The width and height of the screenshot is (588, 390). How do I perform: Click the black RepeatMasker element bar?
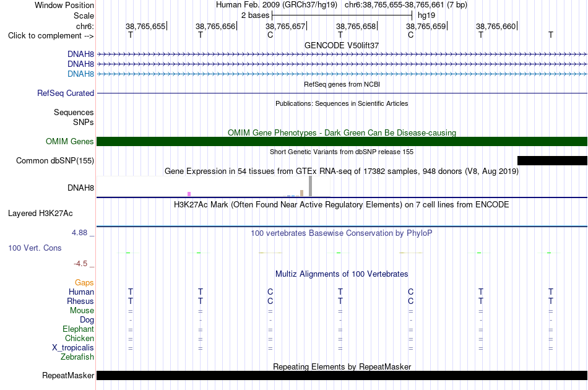click(342, 375)
